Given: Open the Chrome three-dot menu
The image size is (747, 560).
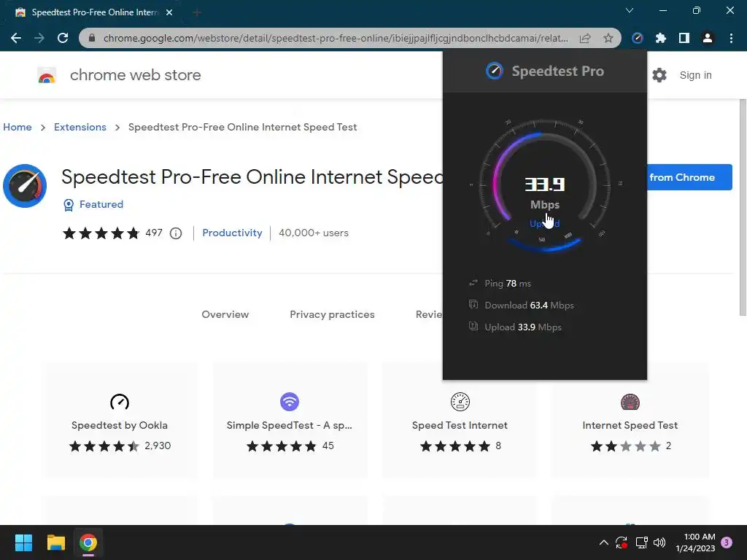Looking at the screenshot, I should click(x=731, y=38).
